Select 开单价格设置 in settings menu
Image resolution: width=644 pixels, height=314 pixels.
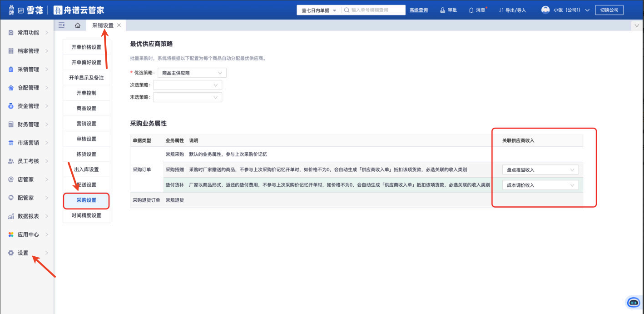86,47
